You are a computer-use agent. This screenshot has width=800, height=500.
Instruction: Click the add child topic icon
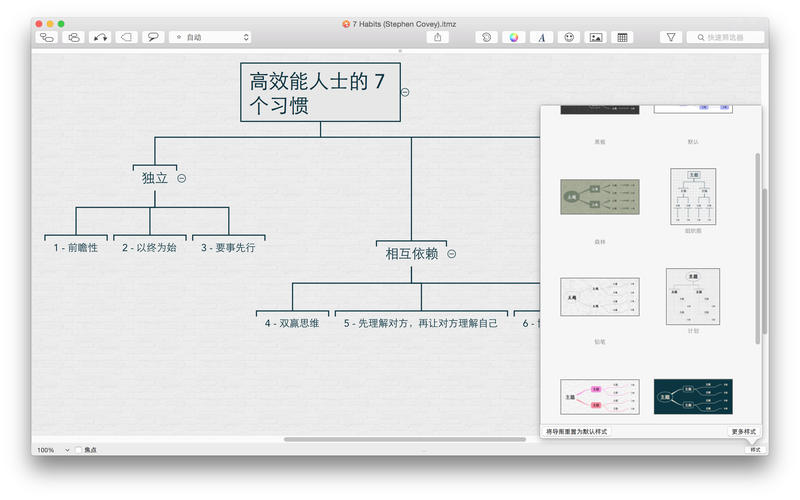click(x=47, y=37)
